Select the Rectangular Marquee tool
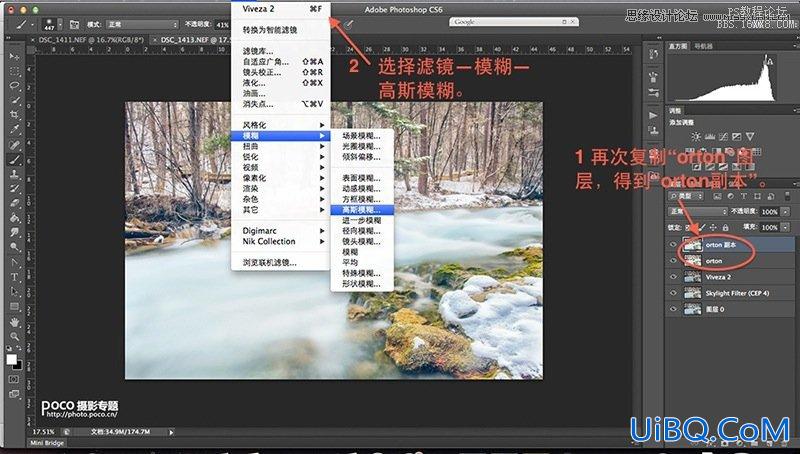 click(x=14, y=71)
